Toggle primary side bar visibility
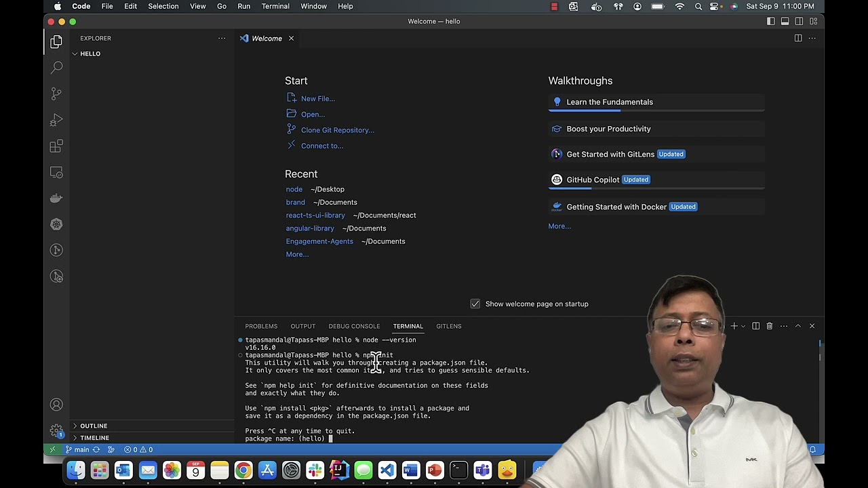Viewport: 868px width, 488px height. (771, 21)
